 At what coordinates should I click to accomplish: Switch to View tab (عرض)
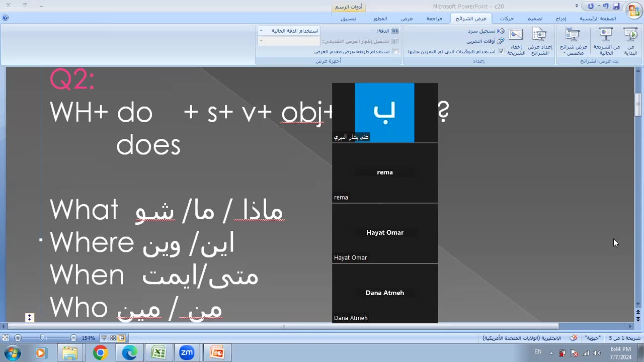pos(407,19)
